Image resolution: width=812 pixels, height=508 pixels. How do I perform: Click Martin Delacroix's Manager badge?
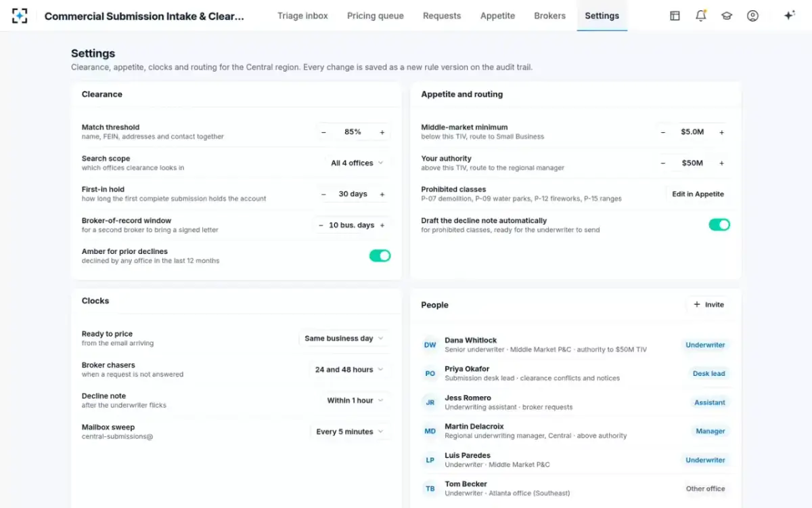[710, 431]
